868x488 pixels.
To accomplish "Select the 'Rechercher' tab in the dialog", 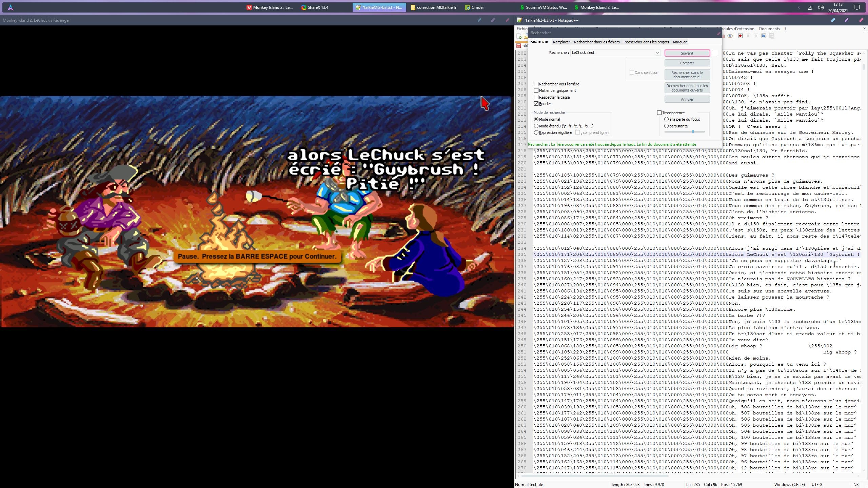I will [x=539, y=41].
